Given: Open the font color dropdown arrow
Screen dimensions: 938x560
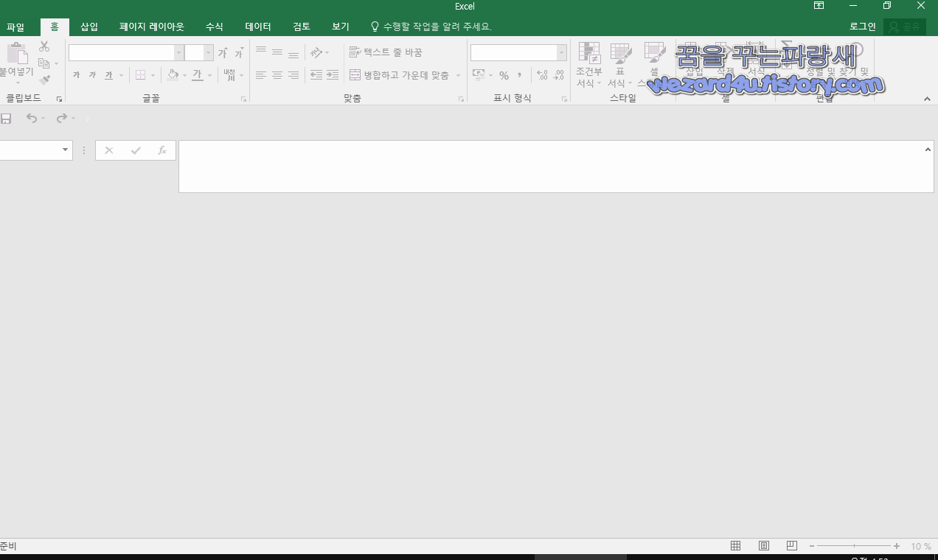Looking at the screenshot, I should [209, 74].
